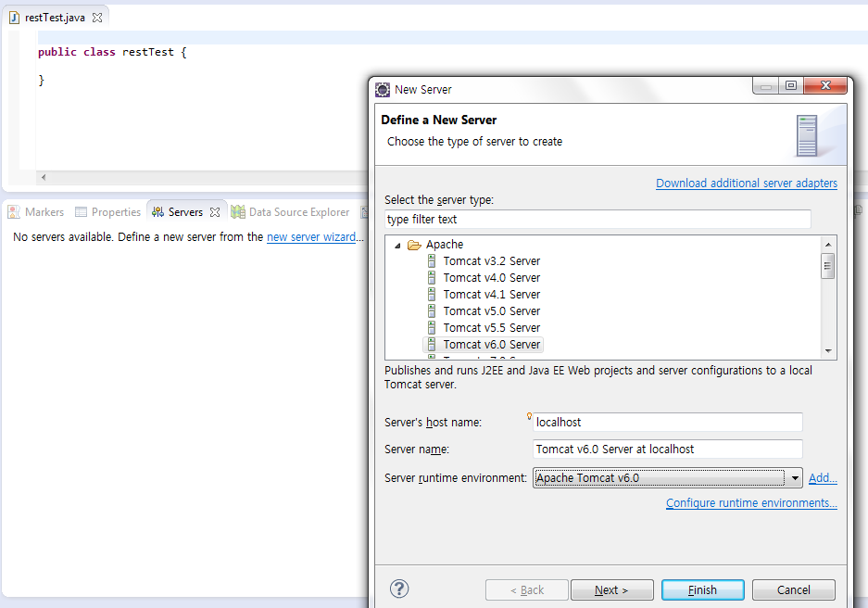Click the help question mark icon
This screenshot has width=868, height=608.
399,589
